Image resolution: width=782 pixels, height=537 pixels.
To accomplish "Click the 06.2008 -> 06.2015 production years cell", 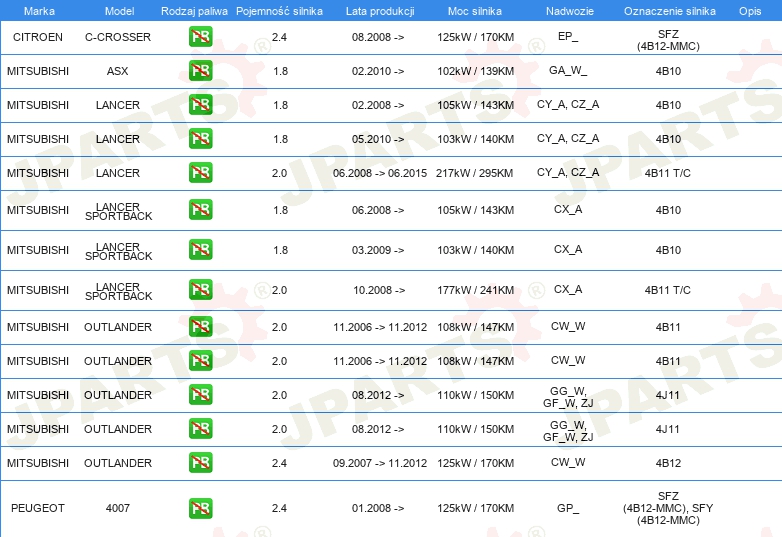I will click(380, 173).
